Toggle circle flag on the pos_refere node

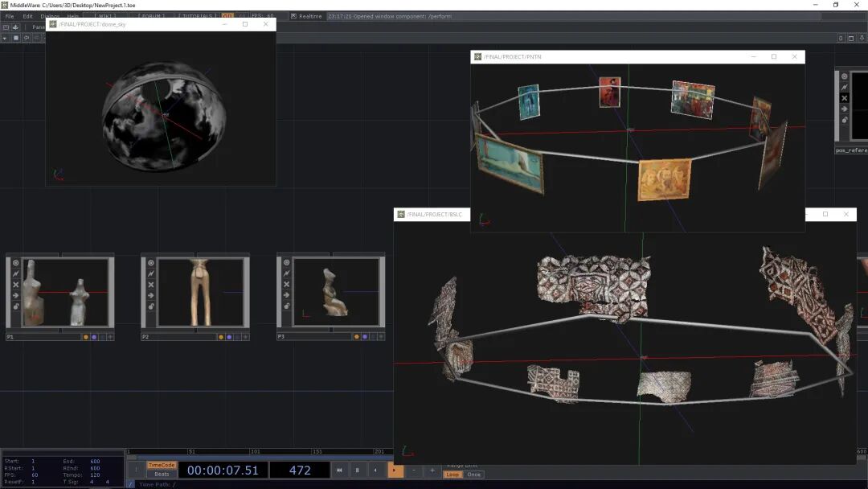pos(844,76)
